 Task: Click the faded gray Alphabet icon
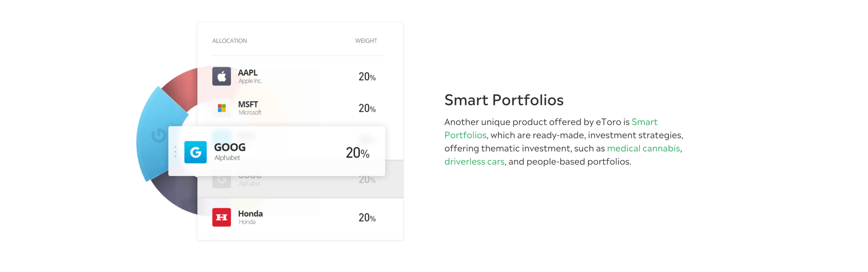coord(222,180)
